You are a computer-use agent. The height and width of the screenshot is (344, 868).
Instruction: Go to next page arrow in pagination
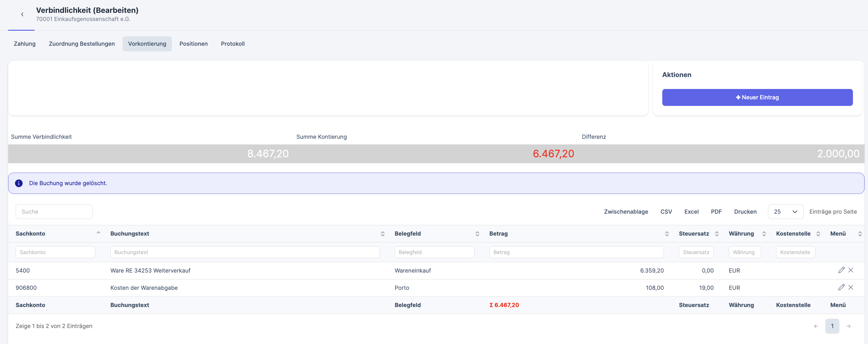coord(849,326)
